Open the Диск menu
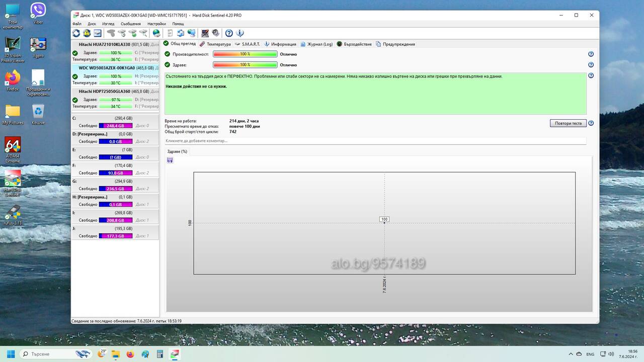Image resolution: width=644 pixels, height=362 pixels. [92, 24]
